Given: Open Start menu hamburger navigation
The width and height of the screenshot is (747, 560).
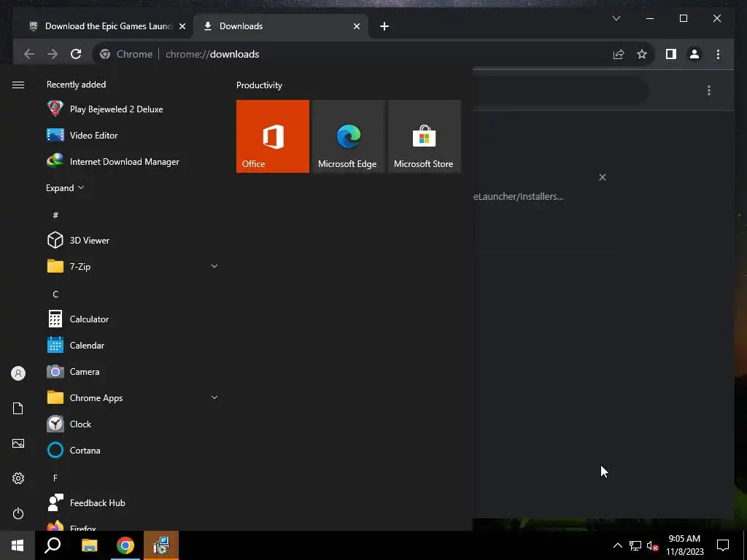Looking at the screenshot, I should [x=18, y=85].
